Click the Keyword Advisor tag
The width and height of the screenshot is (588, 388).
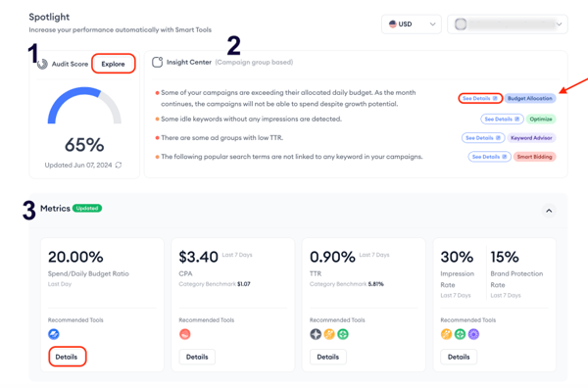point(531,138)
